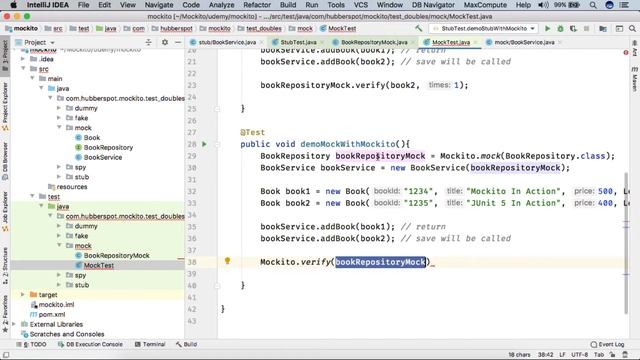Image resolution: width=640 pixels, height=360 pixels.
Task: Click the MockTest breadcrumb in navigation bar
Action: coord(338,29)
